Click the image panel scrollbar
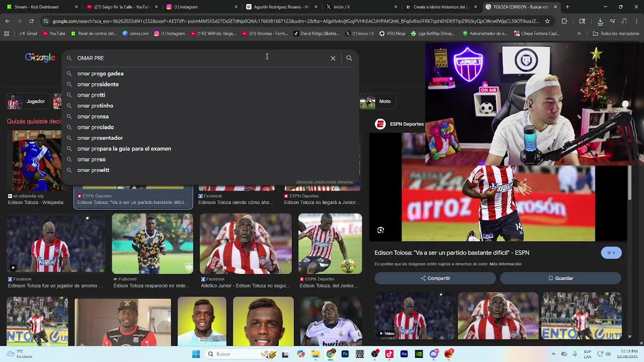Viewport: 644px width, 362px height. pyautogui.click(x=629, y=184)
